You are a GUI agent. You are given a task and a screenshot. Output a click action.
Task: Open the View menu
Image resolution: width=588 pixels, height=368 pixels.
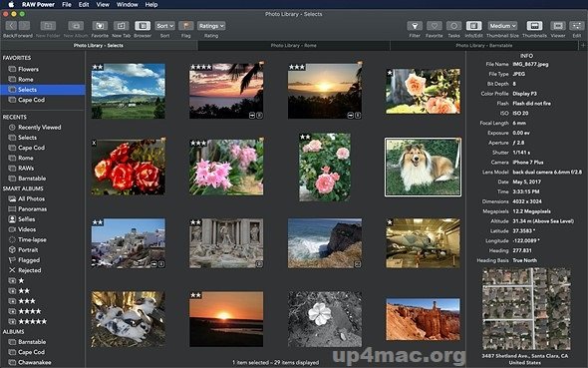pos(103,5)
